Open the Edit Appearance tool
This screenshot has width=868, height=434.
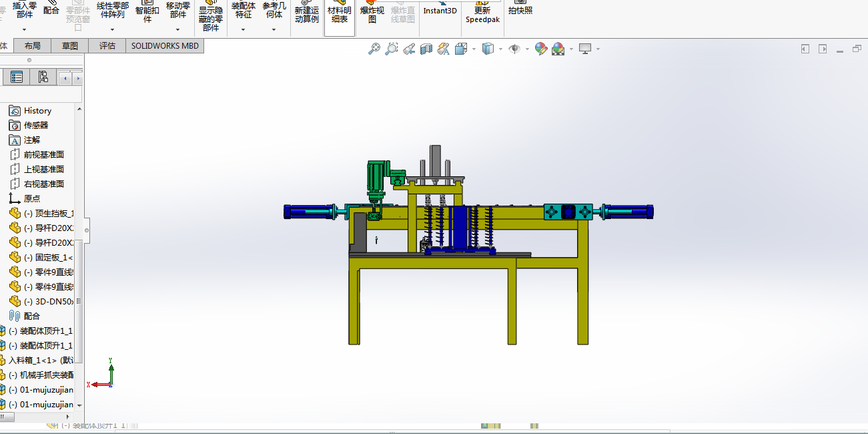(x=541, y=49)
